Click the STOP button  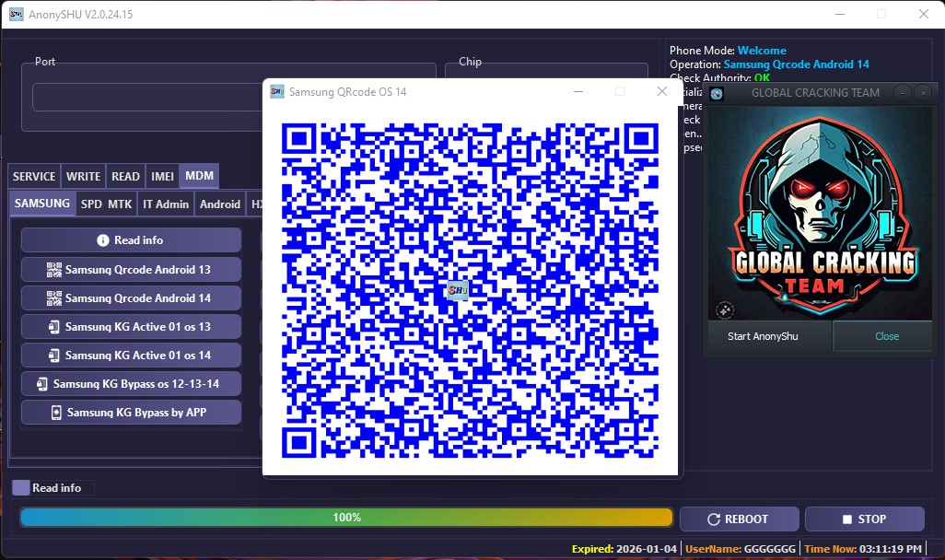click(864, 519)
